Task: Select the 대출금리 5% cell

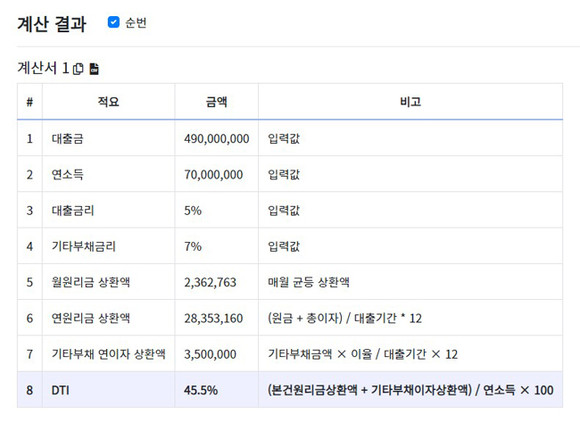Action: 216,210
